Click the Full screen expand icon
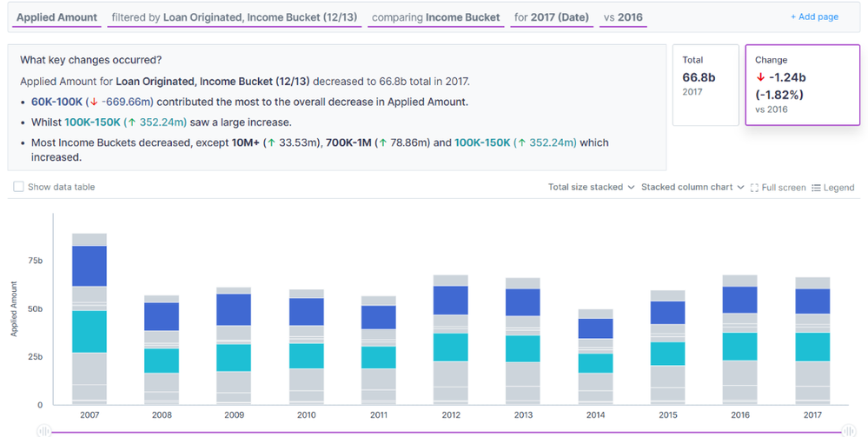This screenshot has width=868, height=437. pyautogui.click(x=754, y=188)
